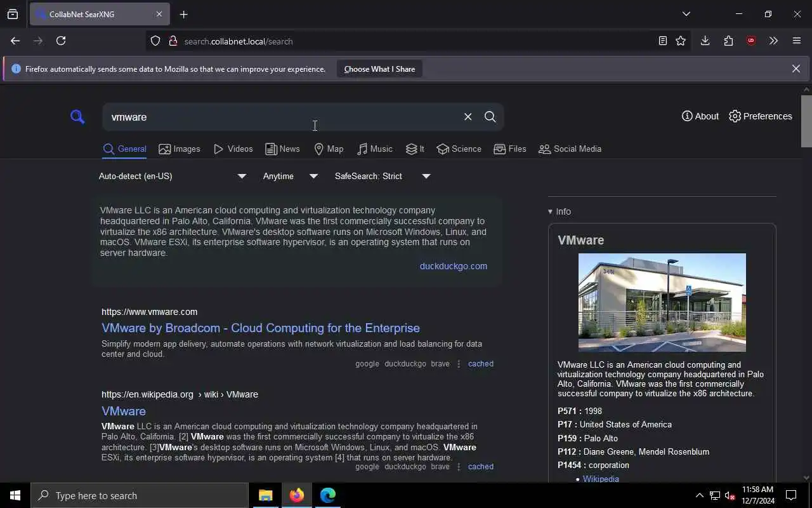
Task: Open the SafeSearch Strict dropdown
Action: (383, 177)
